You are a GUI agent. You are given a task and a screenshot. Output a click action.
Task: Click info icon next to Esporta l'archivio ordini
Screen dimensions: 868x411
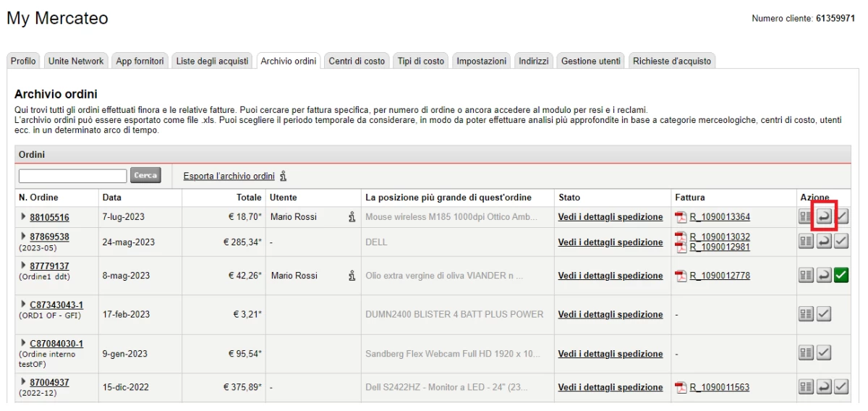[283, 176]
